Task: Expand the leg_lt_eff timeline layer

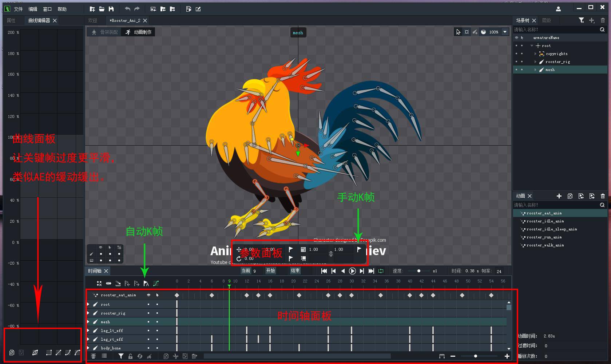Action: coord(88,331)
